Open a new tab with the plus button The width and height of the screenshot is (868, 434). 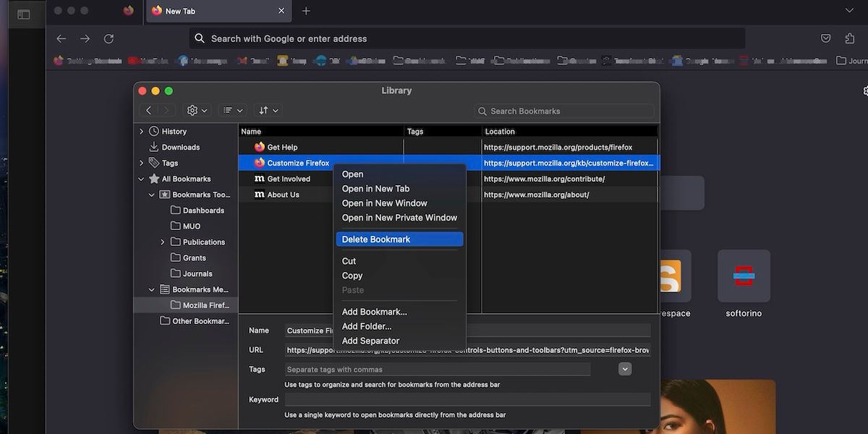(x=305, y=11)
